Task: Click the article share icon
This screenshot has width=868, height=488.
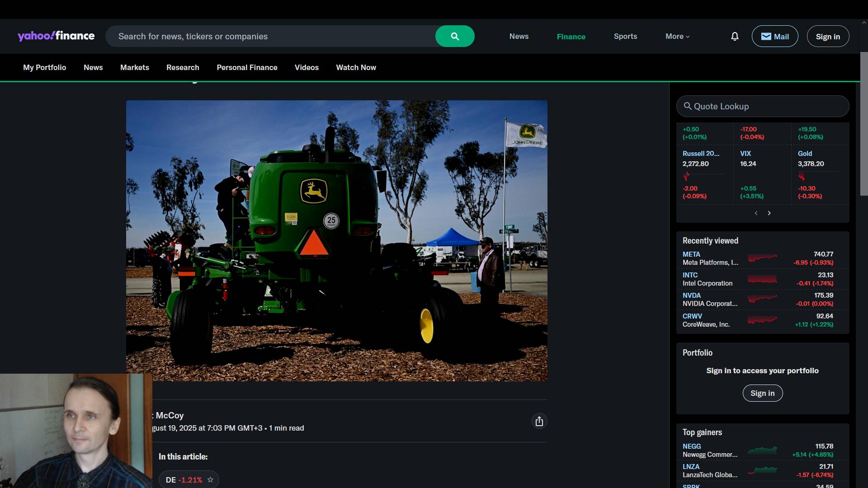Action: click(x=539, y=421)
